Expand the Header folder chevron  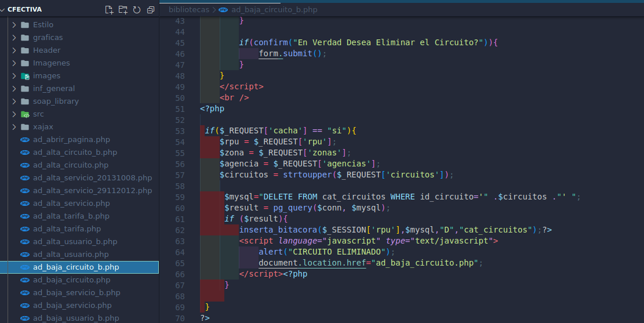(x=14, y=50)
